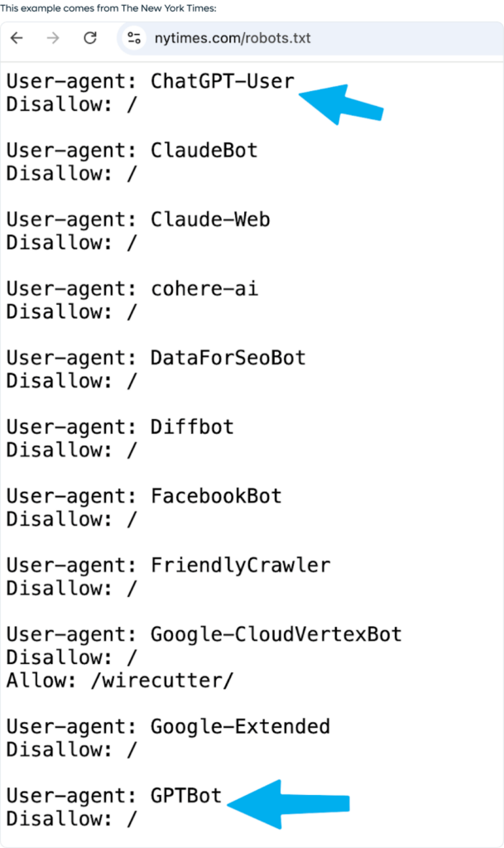Click the GPTBot user-agent line
504x848 pixels.
point(114,796)
